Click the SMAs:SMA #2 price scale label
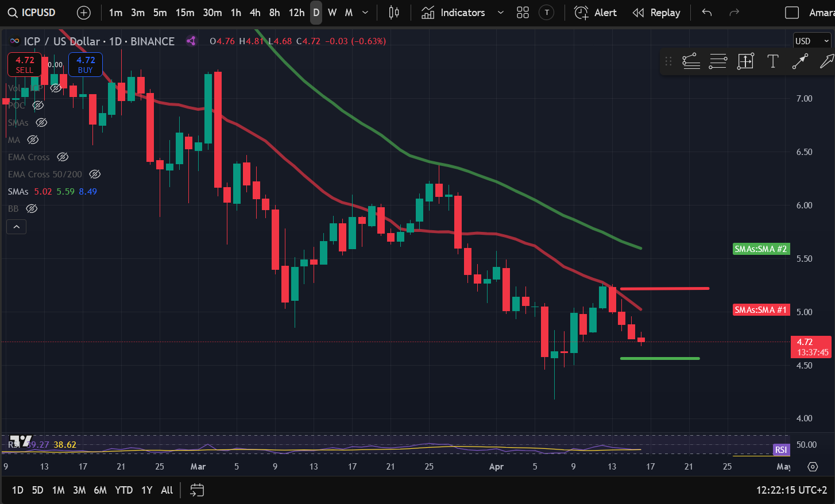The width and height of the screenshot is (835, 504). (761, 249)
